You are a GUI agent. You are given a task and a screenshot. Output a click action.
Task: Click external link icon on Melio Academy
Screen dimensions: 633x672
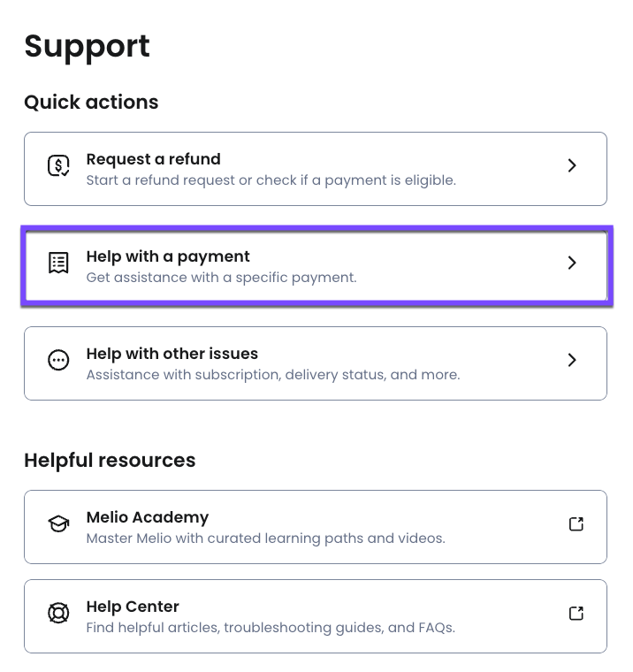coord(576,524)
